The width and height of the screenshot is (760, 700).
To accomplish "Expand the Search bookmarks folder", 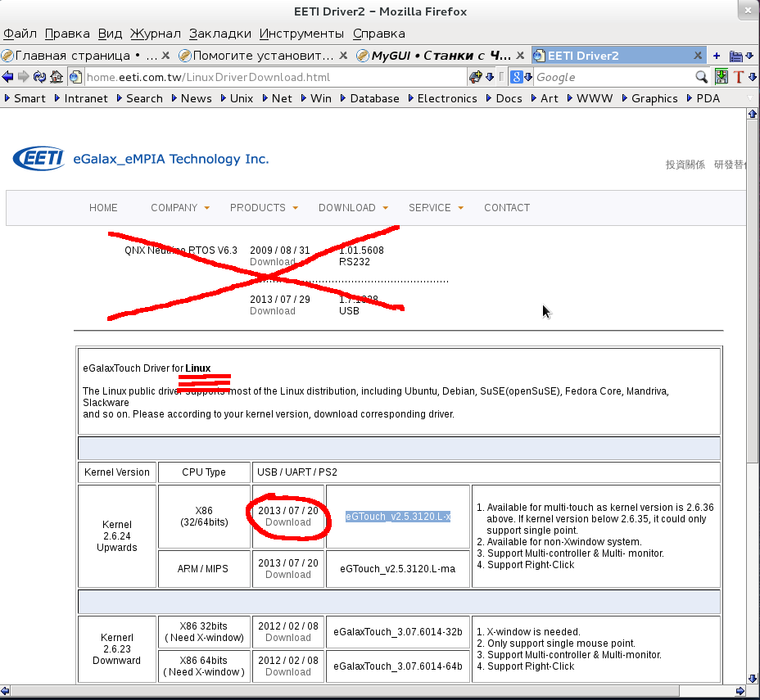I will pos(139,98).
